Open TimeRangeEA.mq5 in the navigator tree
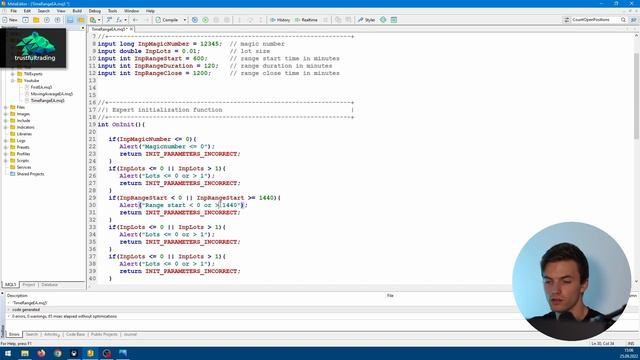Screen dimensions: 640x360 [x=47, y=100]
